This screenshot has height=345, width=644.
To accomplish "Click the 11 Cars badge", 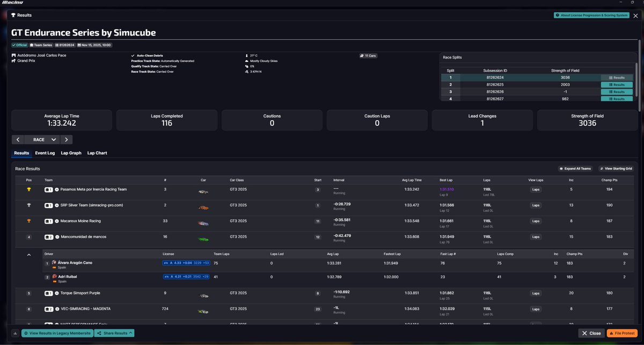I will coord(368,55).
